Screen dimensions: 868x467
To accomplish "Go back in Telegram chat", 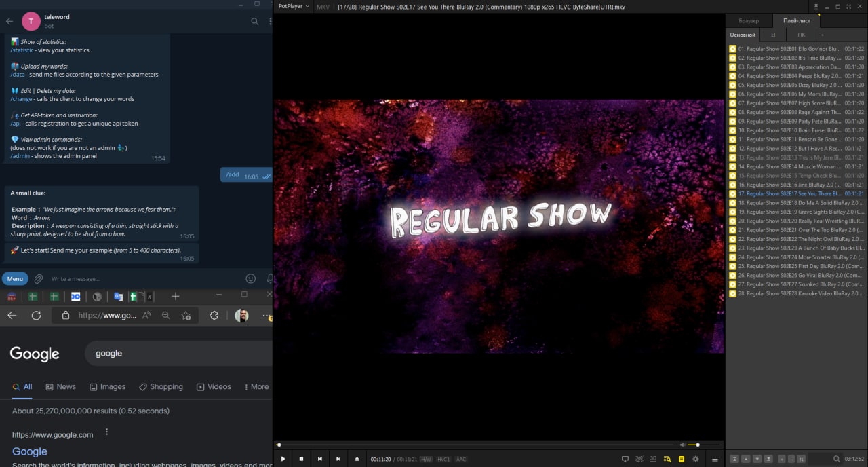I will pyautogui.click(x=9, y=21).
